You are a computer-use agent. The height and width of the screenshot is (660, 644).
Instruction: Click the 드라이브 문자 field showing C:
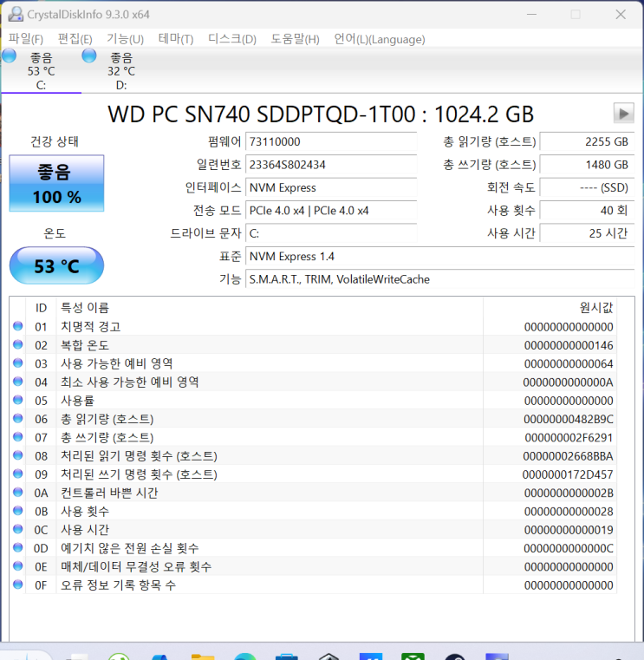pyautogui.click(x=331, y=233)
